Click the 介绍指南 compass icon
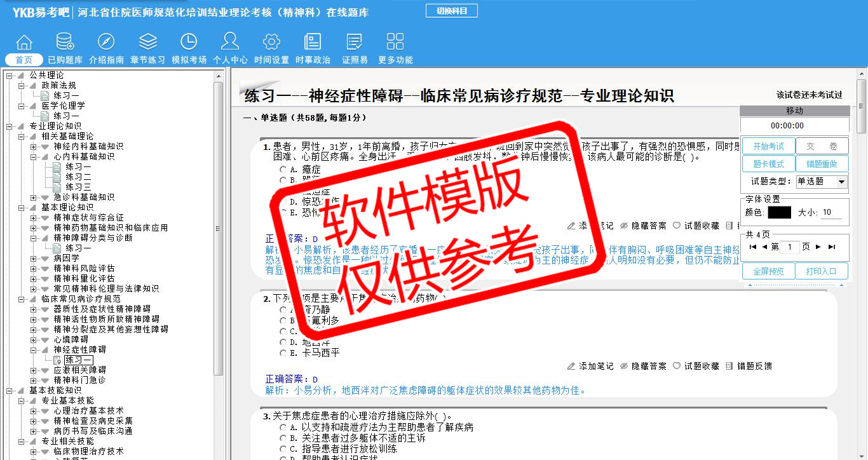This screenshot has height=460, width=868. 106,43
